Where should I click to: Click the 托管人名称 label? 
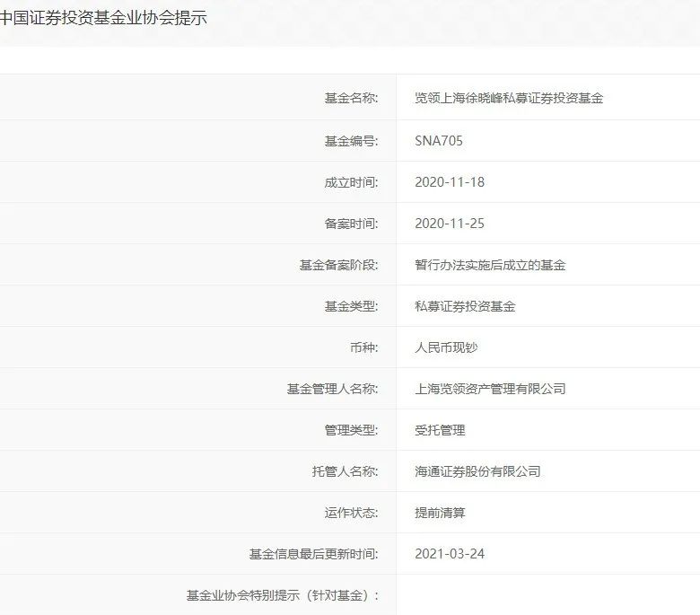(345, 471)
